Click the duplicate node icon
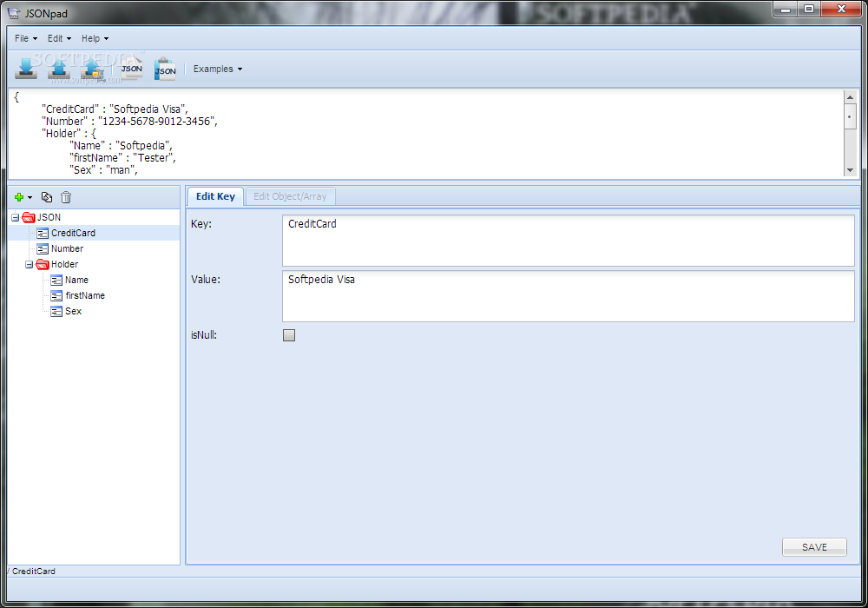868x608 pixels. (47, 197)
